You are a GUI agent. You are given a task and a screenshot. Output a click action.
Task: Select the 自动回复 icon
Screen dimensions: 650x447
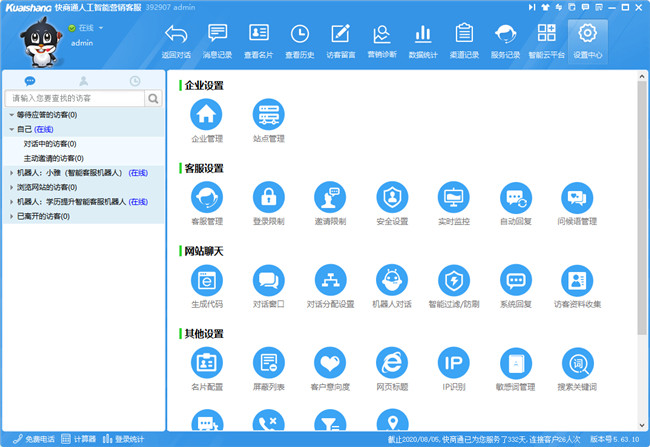point(516,197)
